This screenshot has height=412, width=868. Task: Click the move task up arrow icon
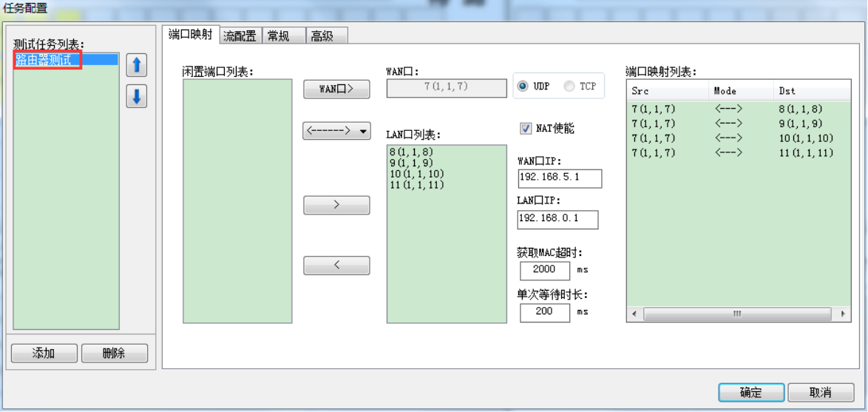pos(136,65)
